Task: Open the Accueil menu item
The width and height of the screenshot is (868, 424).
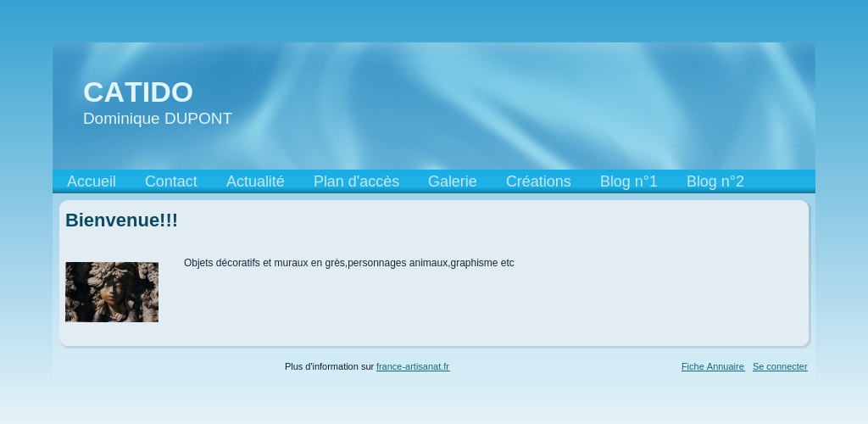Action: (92, 181)
